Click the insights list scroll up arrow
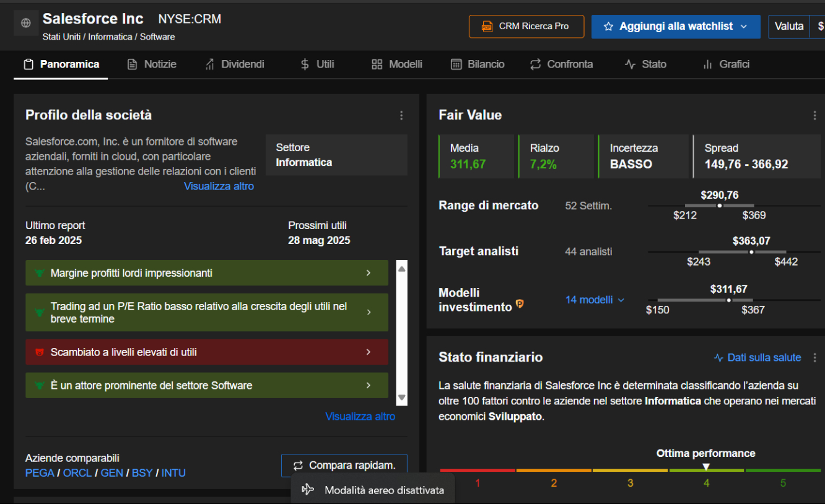 401,269
